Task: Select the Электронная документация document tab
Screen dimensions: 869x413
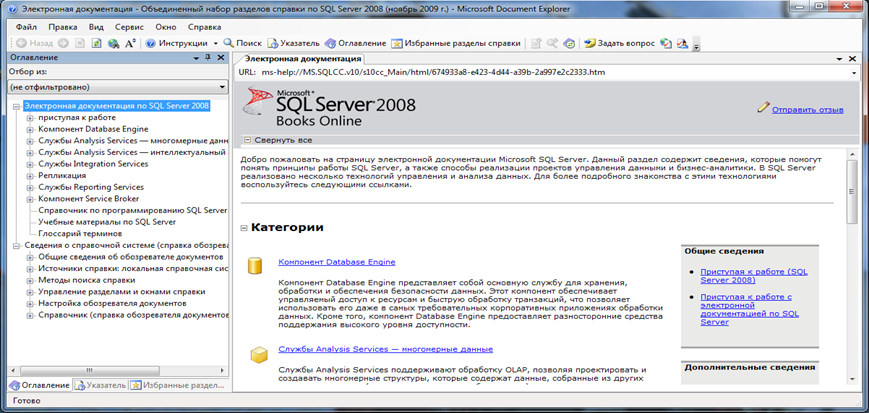Action: [303, 59]
